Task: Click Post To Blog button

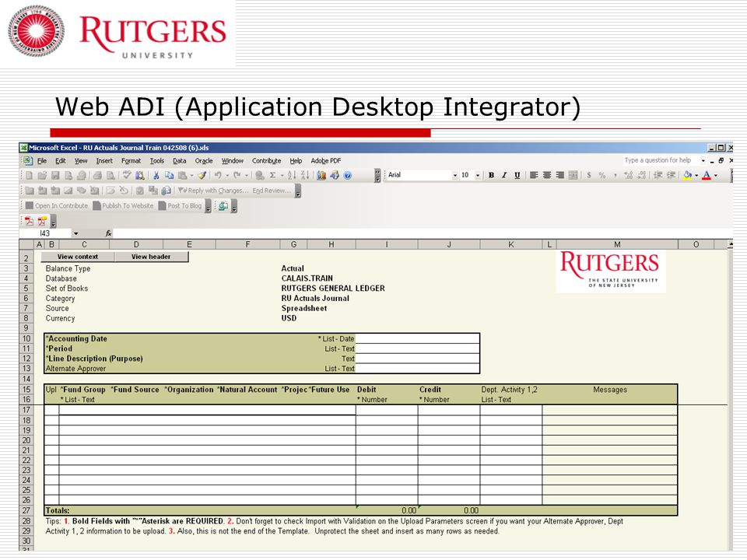Action: point(180,205)
